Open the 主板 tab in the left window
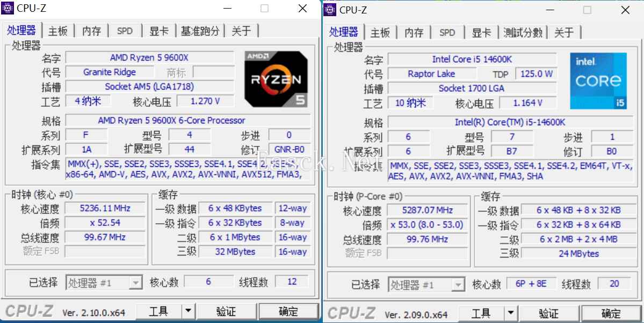 coord(58,31)
